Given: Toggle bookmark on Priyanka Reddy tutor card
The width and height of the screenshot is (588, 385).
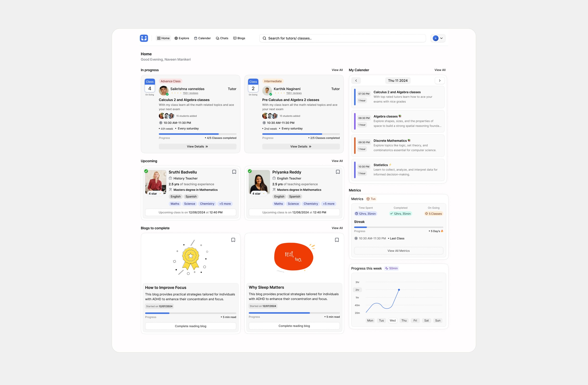Looking at the screenshot, I should (338, 172).
